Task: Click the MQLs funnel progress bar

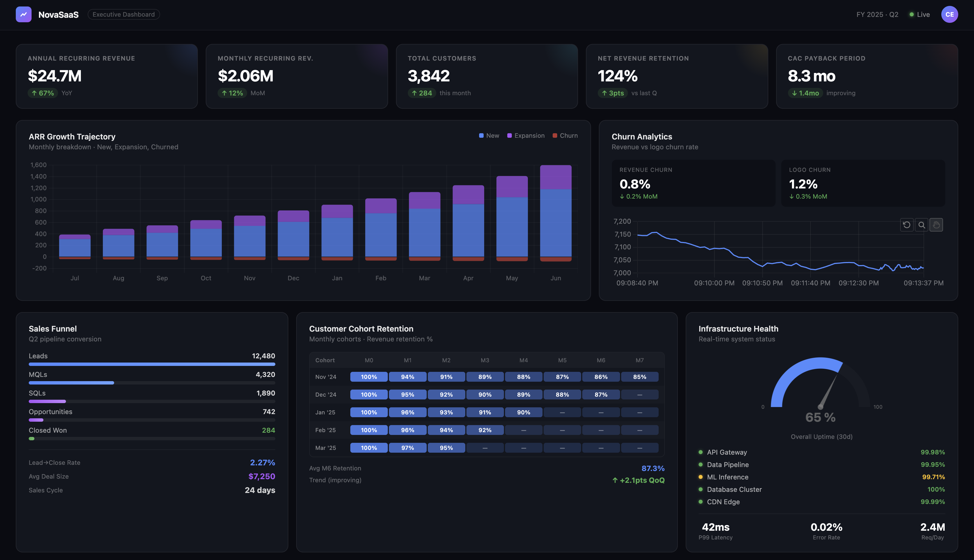Action: (152, 383)
